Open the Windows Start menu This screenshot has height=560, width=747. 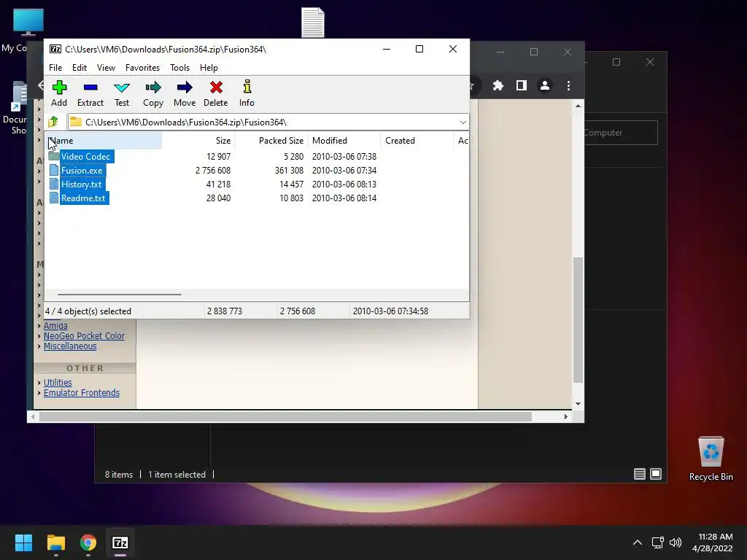coord(23,542)
